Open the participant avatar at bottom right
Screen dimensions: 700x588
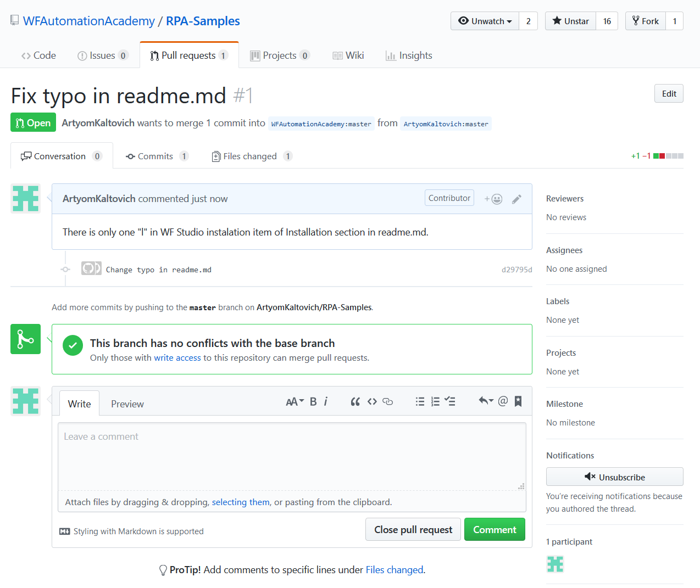point(555,564)
